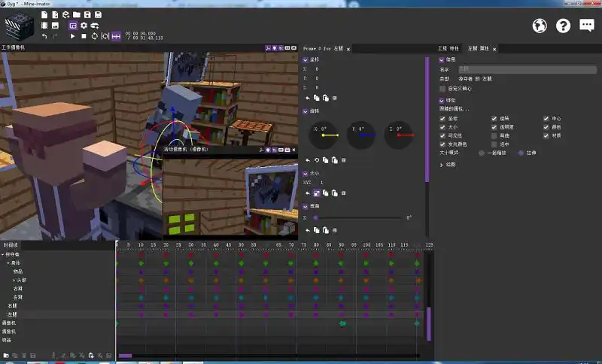Open the chat bubble feedback icon
This screenshot has width=602, height=364.
coord(587,26)
